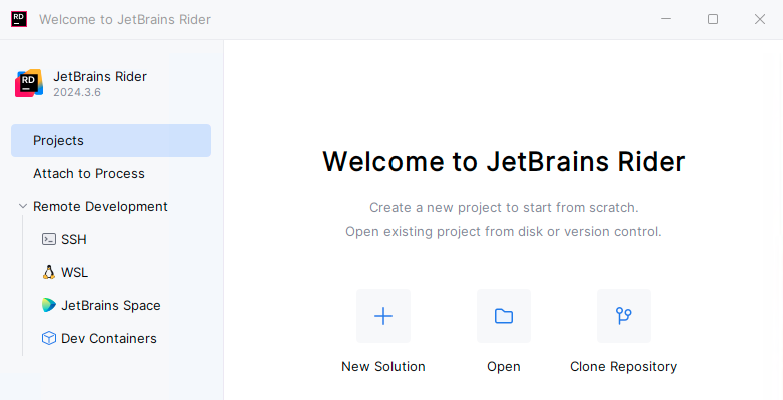Click the Welcome to JetBrains Rider heading

[503, 161]
